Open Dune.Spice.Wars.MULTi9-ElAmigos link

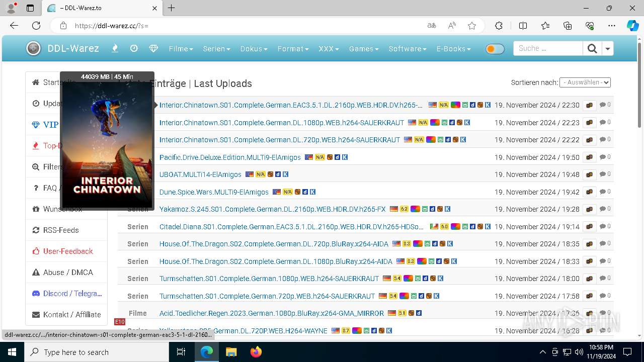pyautogui.click(x=214, y=192)
